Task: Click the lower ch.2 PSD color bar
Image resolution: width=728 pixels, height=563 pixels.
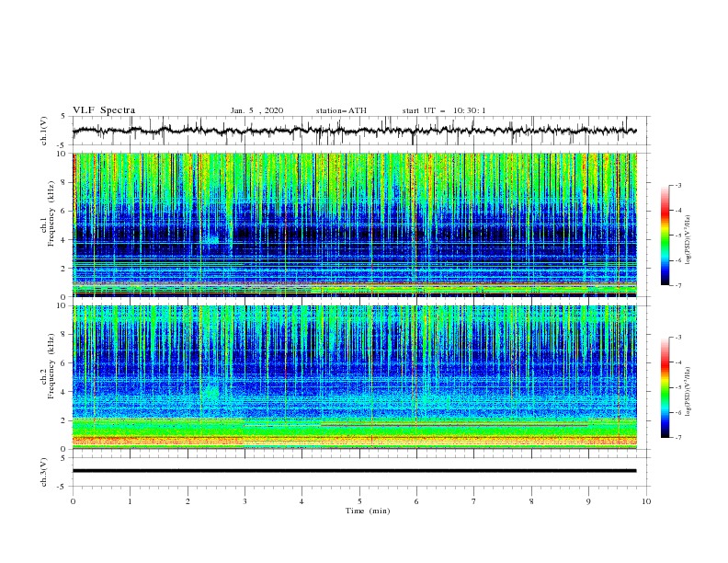Action: (x=665, y=387)
